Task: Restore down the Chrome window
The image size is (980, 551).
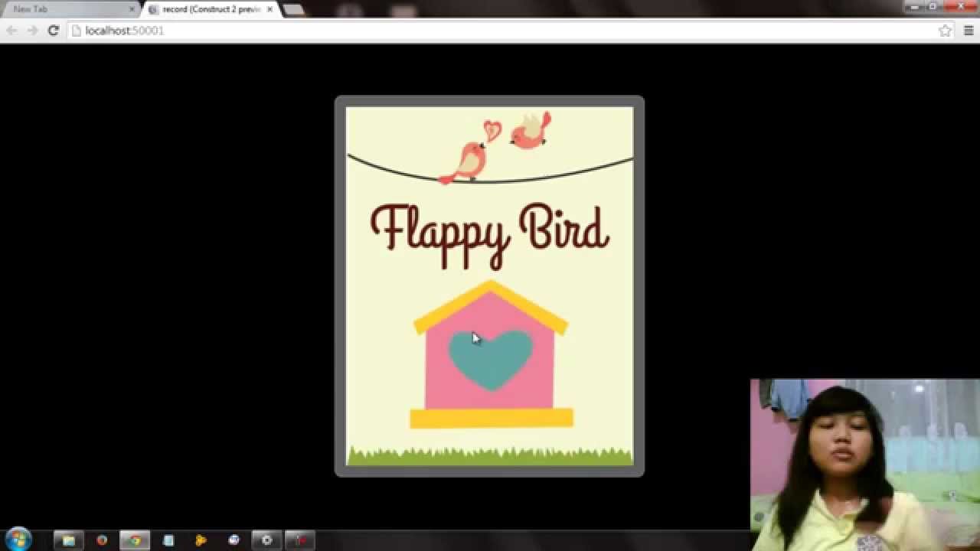Action: tap(932, 6)
